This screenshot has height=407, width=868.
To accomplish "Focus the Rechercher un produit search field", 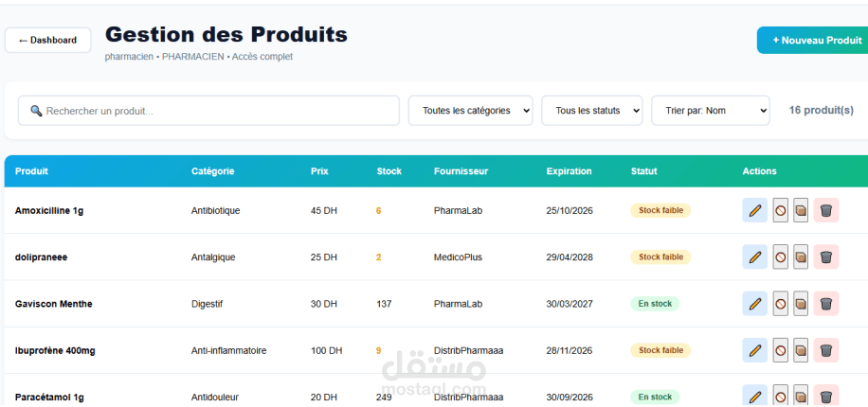I will pos(208,111).
